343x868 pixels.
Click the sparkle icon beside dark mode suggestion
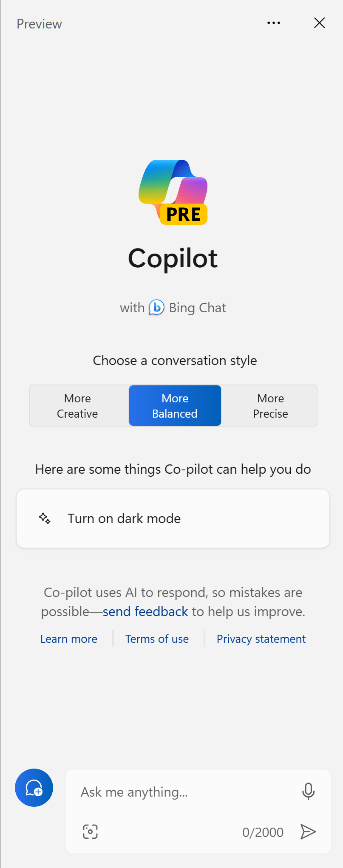[45, 518]
